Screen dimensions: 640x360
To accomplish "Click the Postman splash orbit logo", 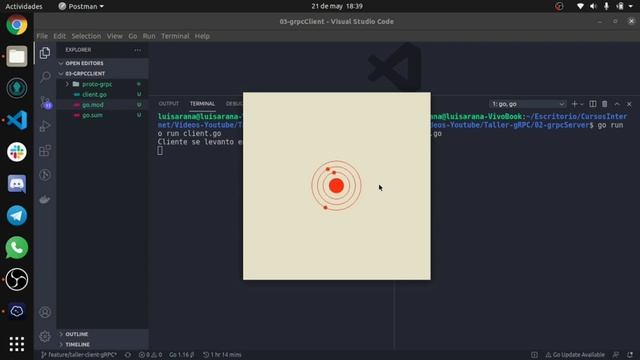I will coord(336,186).
